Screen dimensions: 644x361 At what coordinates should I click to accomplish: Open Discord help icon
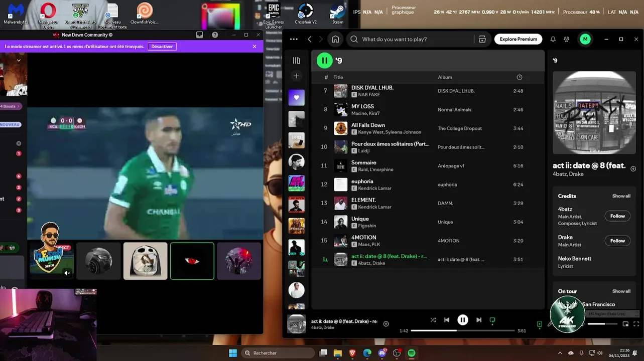coord(215,35)
